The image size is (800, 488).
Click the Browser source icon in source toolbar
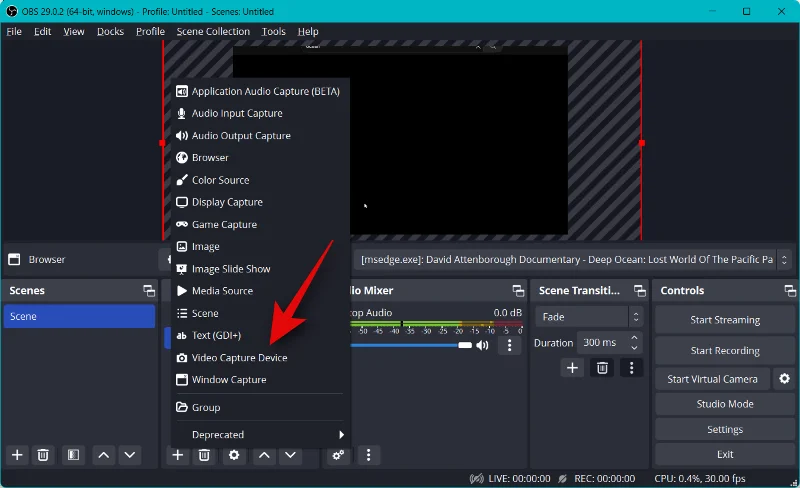[14, 259]
